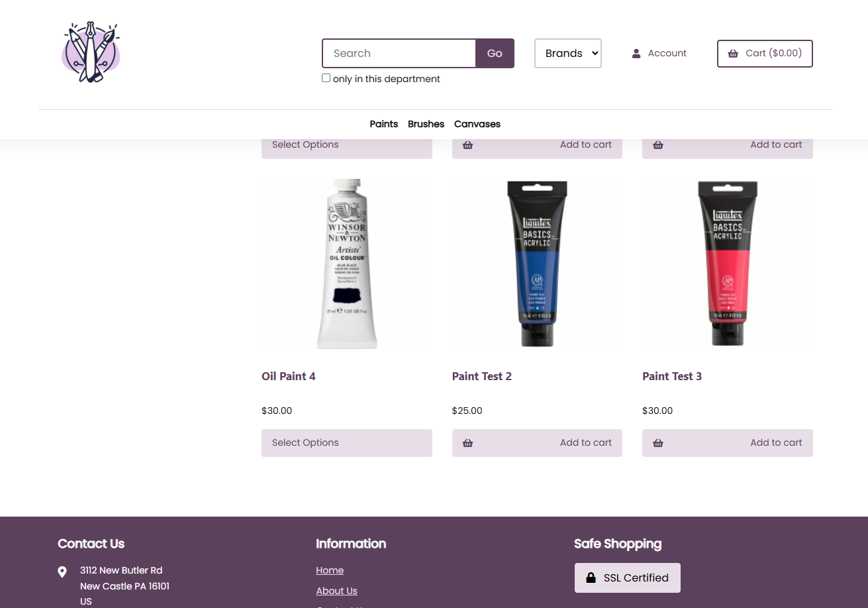Open the Paints menu category
The width and height of the screenshot is (868, 608).
[384, 124]
